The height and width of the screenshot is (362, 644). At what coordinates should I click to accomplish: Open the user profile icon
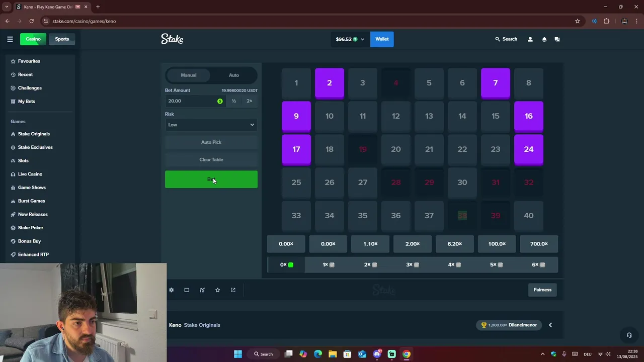(530, 39)
